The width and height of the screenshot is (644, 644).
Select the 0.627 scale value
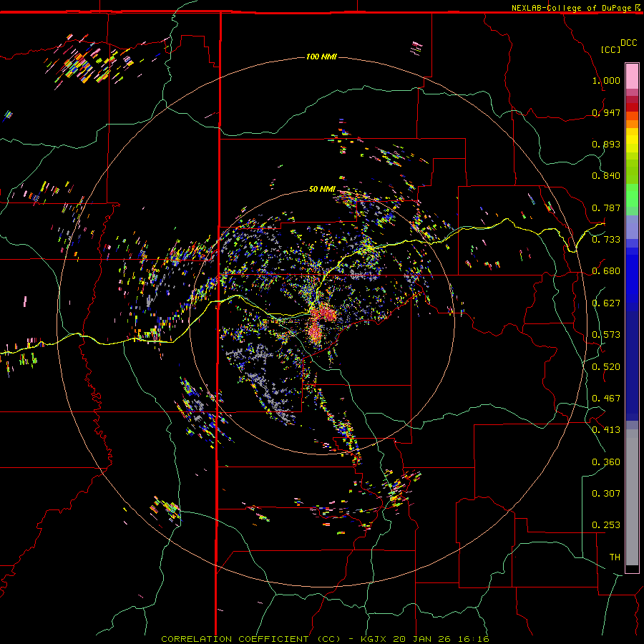coord(606,303)
